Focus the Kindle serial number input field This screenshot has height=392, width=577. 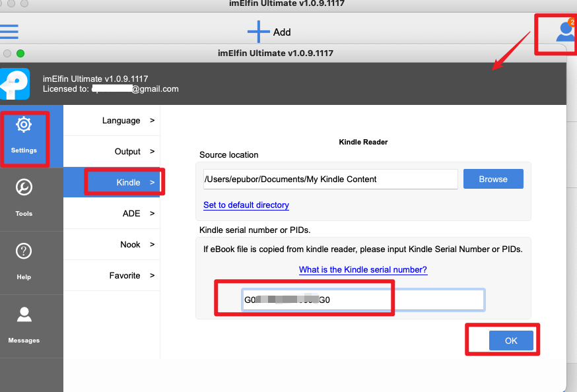tap(363, 300)
